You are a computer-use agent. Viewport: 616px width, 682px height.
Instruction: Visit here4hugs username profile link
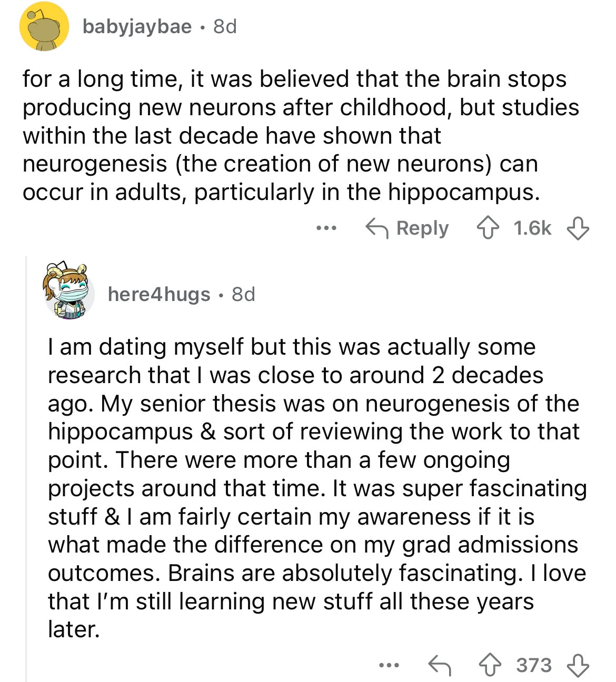(159, 294)
